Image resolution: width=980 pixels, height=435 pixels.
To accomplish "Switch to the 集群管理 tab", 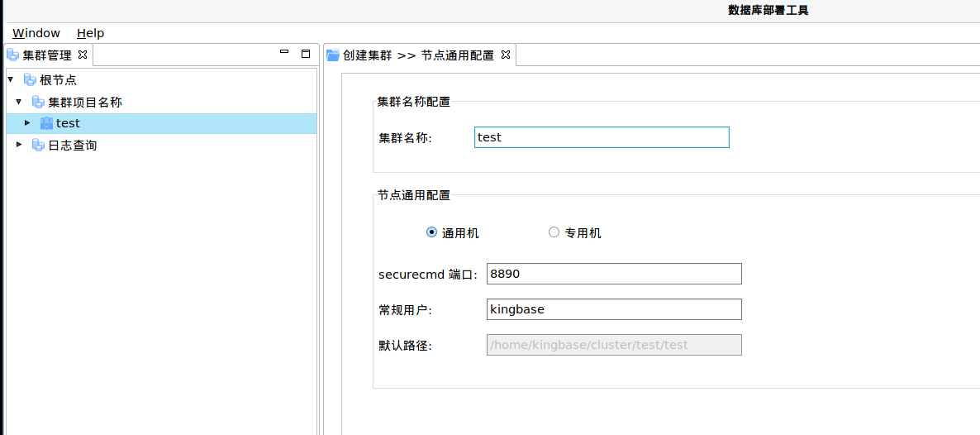I will click(47, 55).
